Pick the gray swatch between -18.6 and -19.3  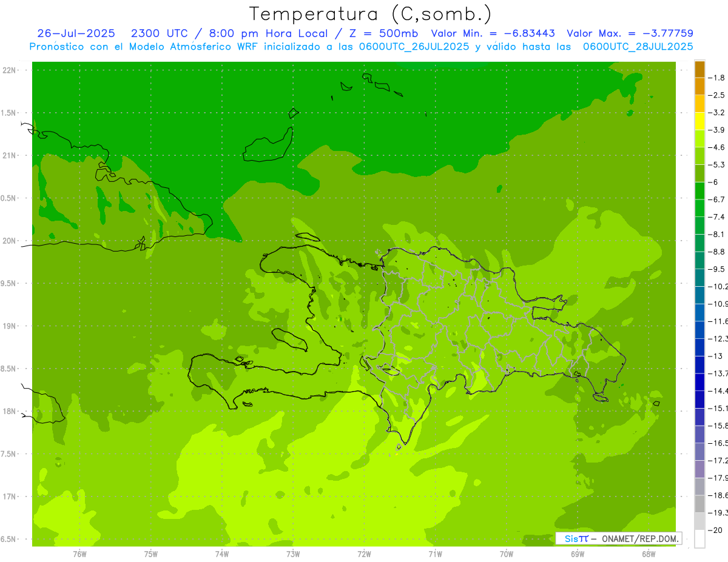[699, 504]
